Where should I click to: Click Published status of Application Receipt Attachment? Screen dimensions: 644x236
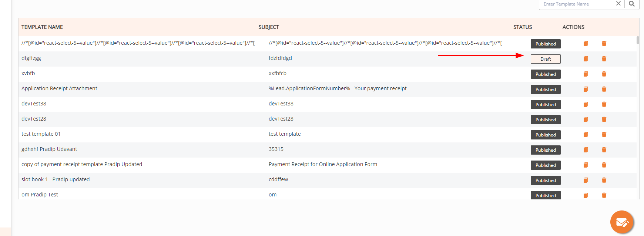tap(546, 89)
